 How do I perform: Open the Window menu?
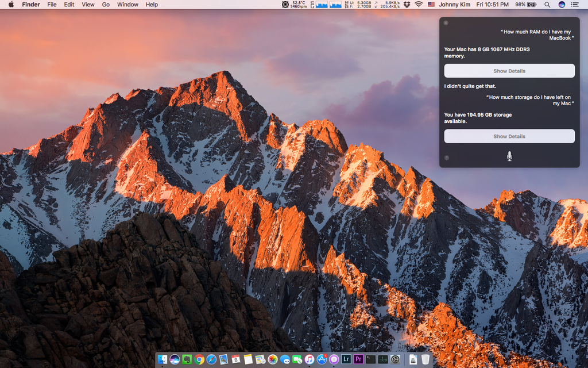pos(127,5)
